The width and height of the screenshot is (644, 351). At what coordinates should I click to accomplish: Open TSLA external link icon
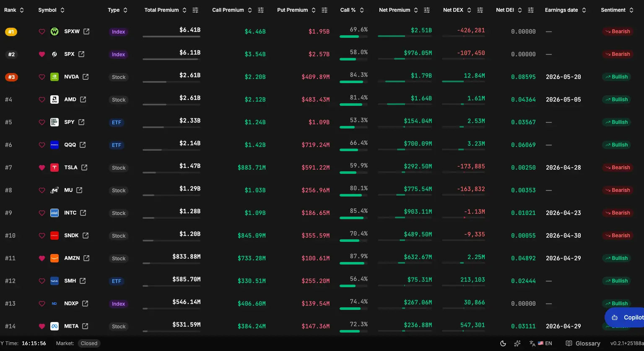[84, 168]
